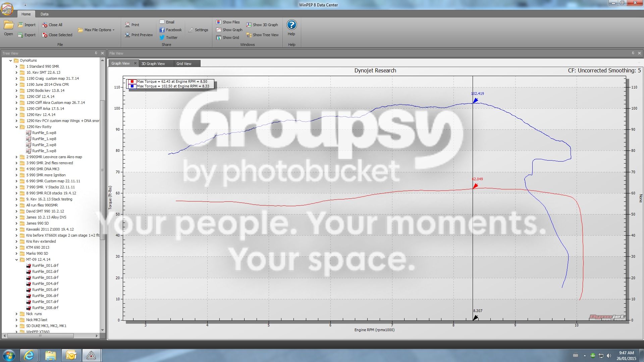Switch to the Grid View tab
644x362 pixels.
(184, 64)
